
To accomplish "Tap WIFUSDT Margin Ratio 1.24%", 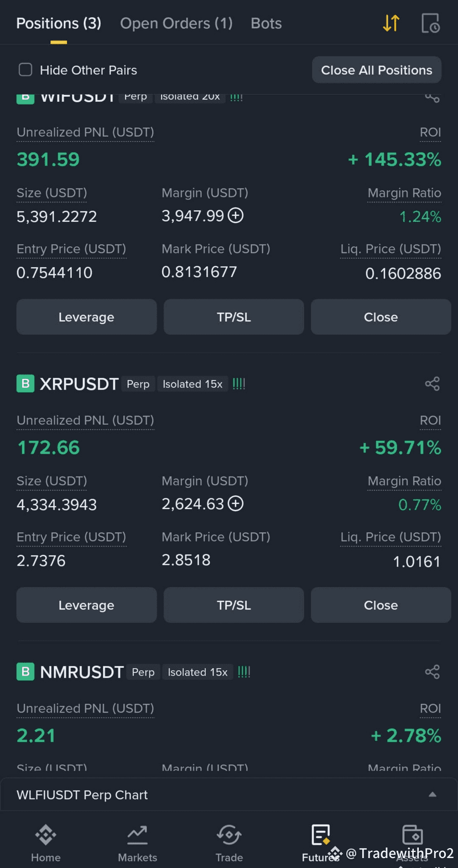I will pos(420,216).
